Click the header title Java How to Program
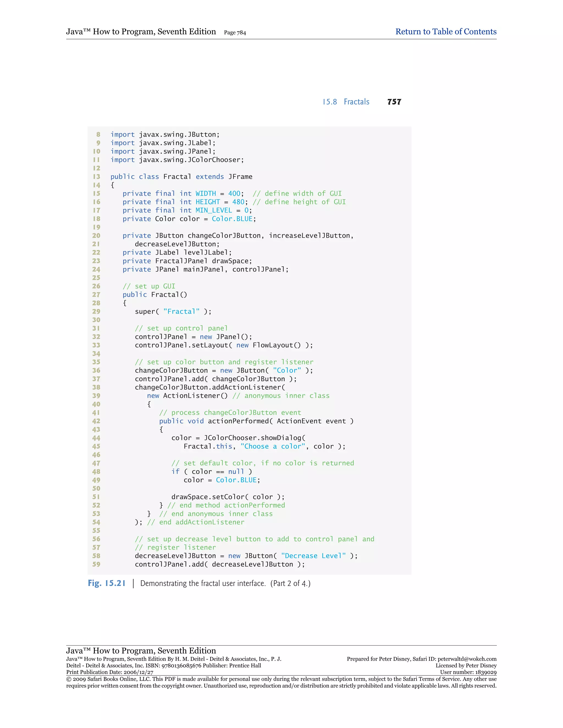The width and height of the screenshot is (563, 728). click(141, 32)
